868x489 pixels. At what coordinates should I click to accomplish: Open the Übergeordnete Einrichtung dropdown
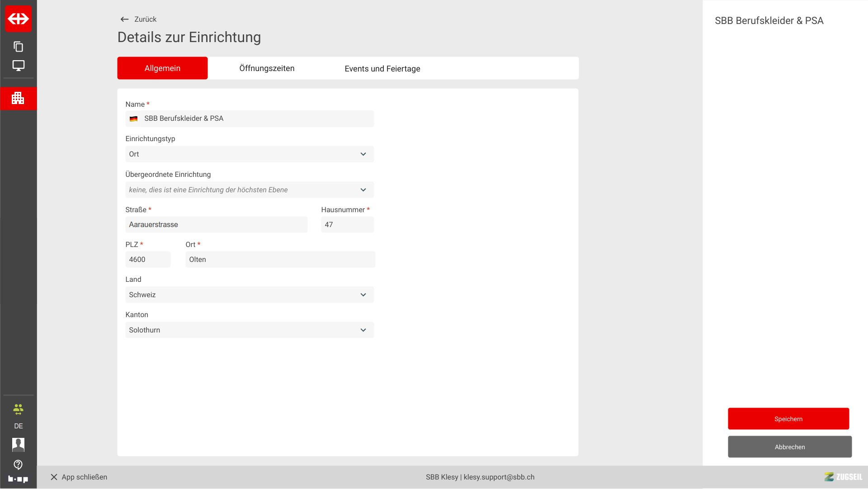coord(250,190)
